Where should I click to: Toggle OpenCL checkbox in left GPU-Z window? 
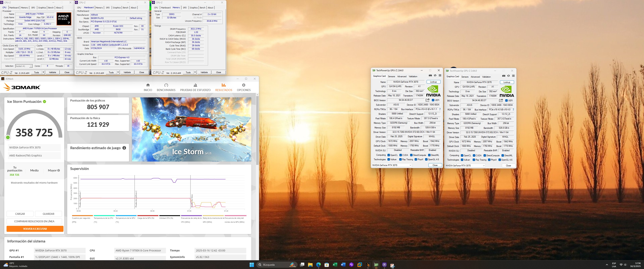point(389,155)
